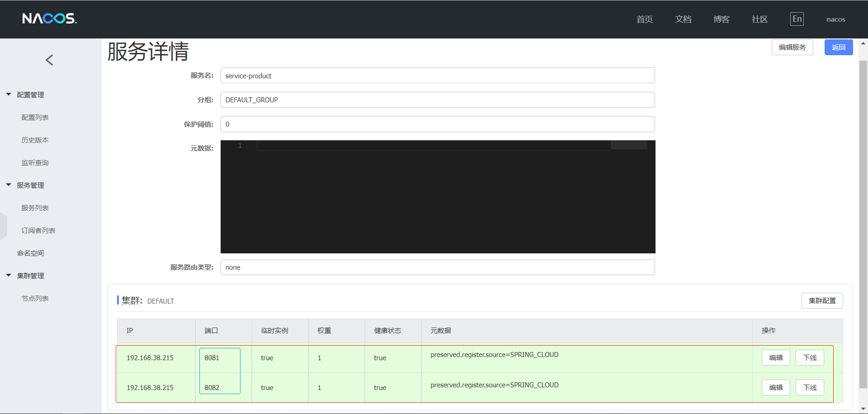
Task: Click the 编辑服务 button
Action: tap(792, 47)
